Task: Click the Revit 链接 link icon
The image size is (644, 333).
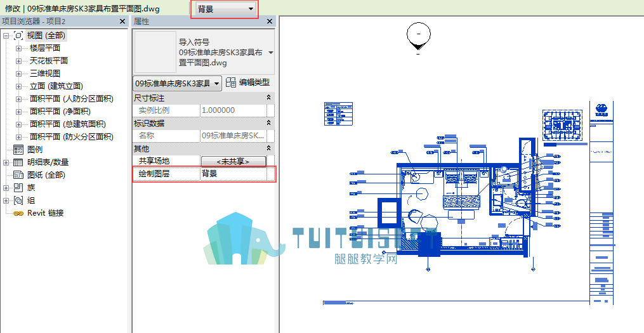Action: pos(18,213)
